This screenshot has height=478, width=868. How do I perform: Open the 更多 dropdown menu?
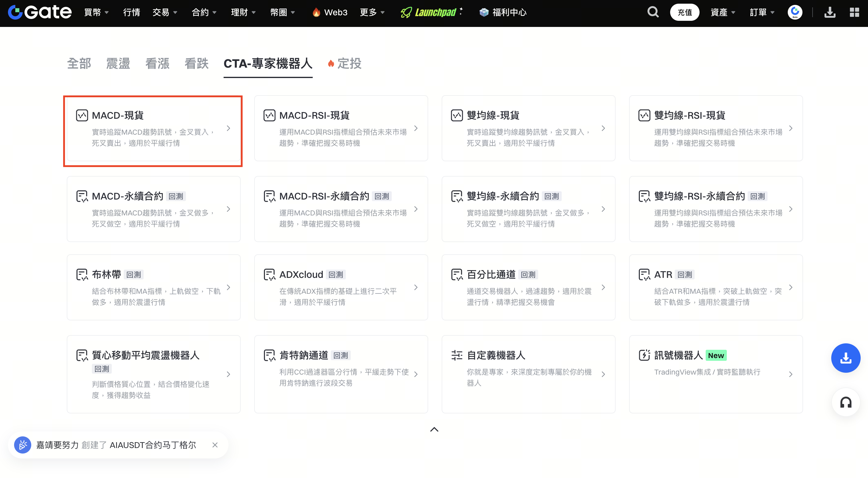(x=372, y=13)
